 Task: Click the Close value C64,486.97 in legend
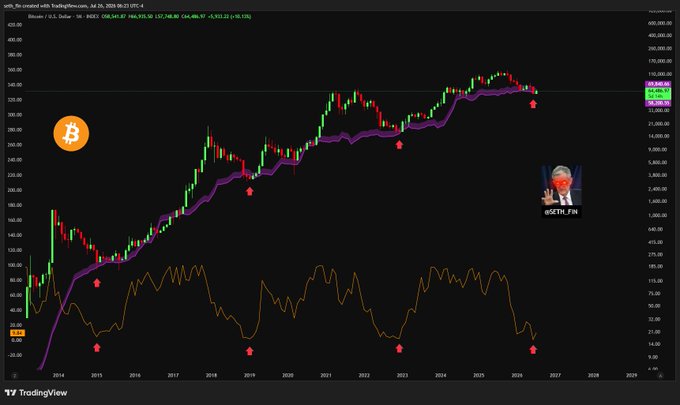pos(193,16)
